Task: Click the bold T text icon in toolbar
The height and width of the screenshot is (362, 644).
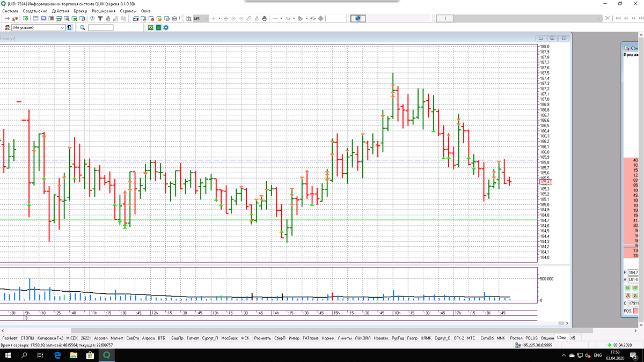Action: (x=100, y=18)
